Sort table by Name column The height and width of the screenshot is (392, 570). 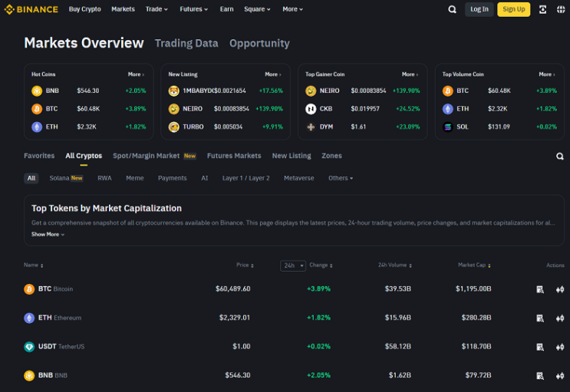[x=34, y=265]
